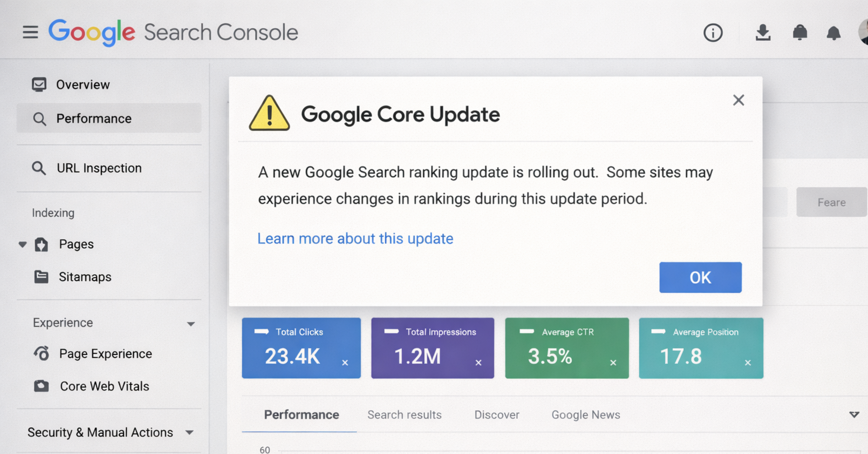Open the hamburger navigation menu
Screen dimensions: 868x454
point(30,32)
